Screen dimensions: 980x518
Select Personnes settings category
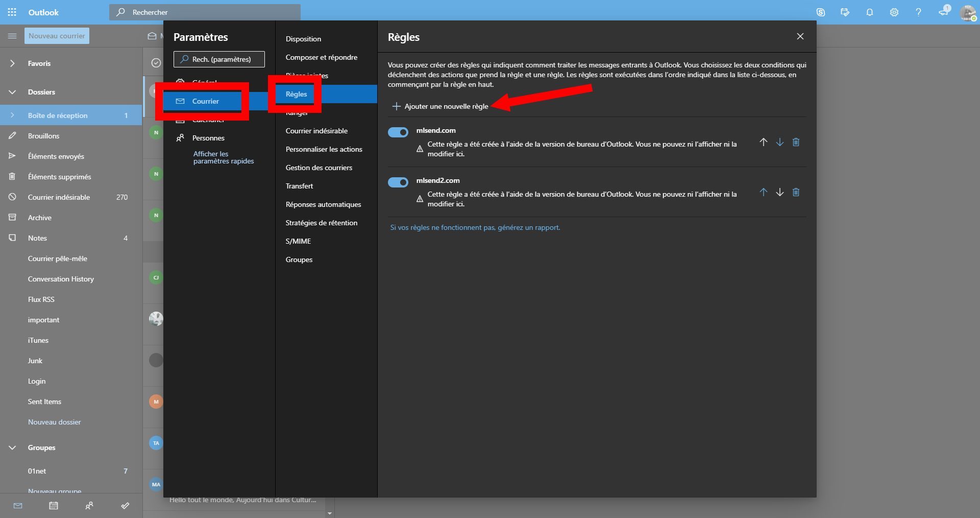(x=219, y=138)
